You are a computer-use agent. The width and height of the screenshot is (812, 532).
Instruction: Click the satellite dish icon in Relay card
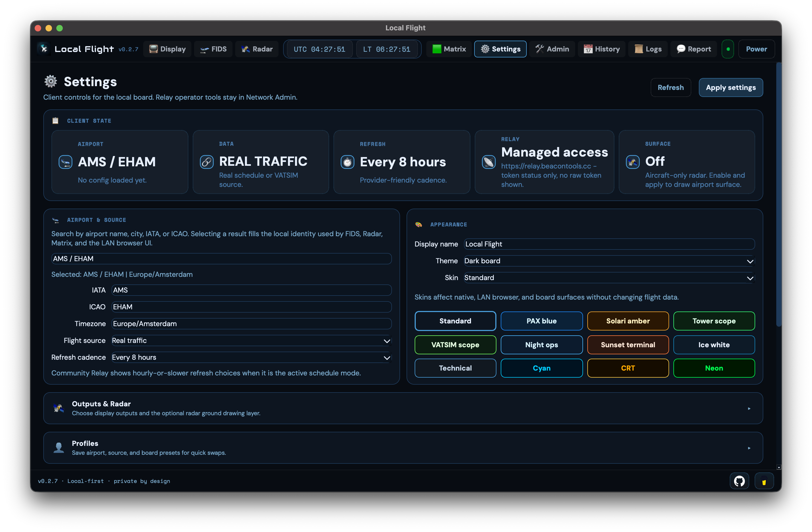489,162
